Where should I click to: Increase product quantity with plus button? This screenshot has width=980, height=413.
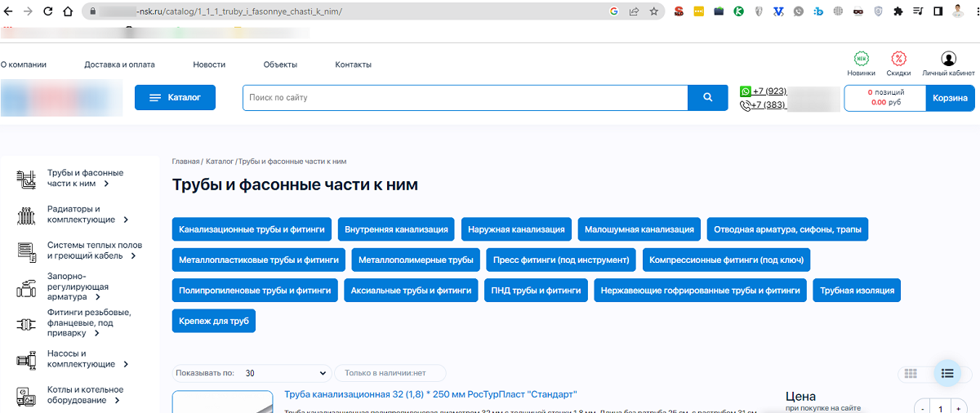pyautogui.click(x=958, y=408)
